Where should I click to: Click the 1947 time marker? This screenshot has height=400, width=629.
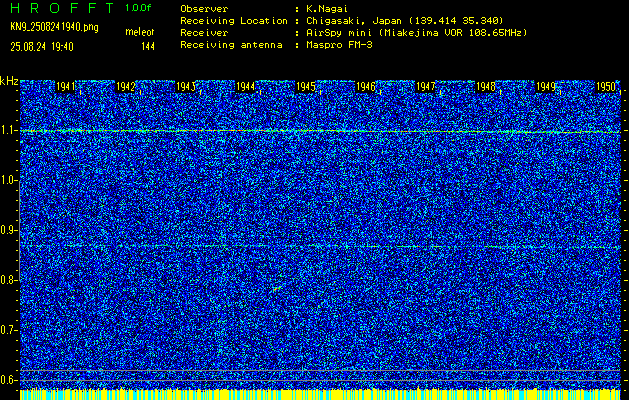pos(426,87)
